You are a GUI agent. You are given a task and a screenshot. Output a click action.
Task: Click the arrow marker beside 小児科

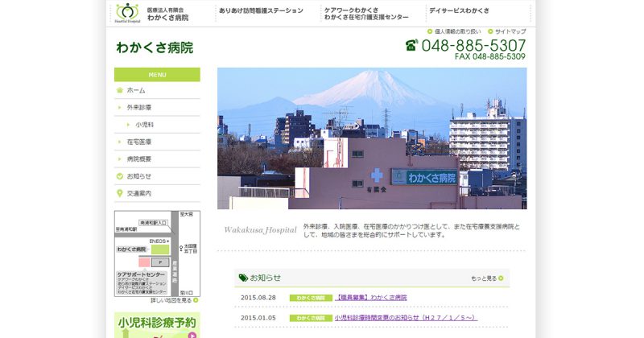click(x=128, y=125)
